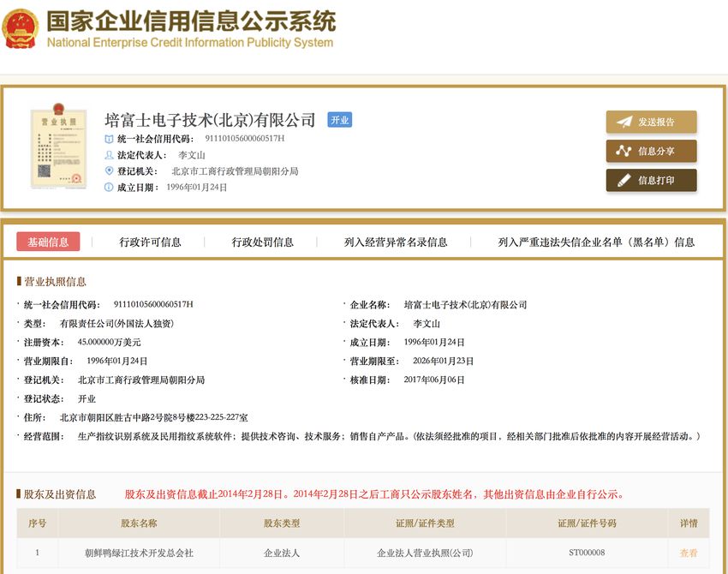Click the pencil icon on 信息打印
Screen dimensions: 728x574
pos(624,180)
